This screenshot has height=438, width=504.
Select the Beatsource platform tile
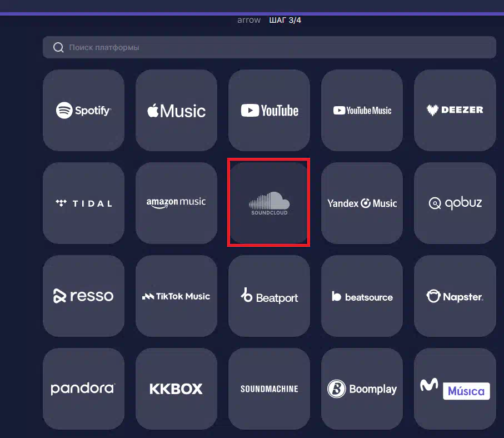[x=362, y=296]
